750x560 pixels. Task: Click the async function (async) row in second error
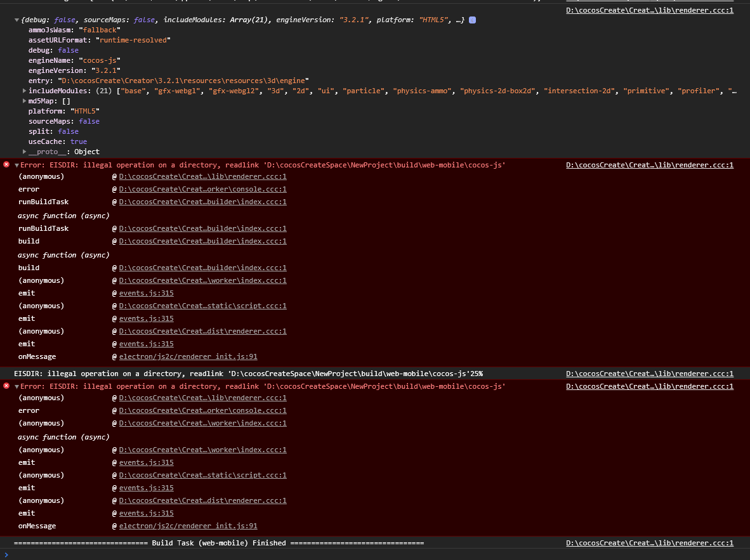pos(63,437)
